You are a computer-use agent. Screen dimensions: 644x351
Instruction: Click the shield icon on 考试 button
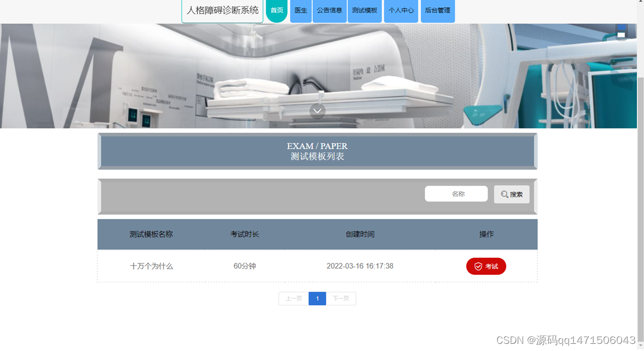(478, 266)
